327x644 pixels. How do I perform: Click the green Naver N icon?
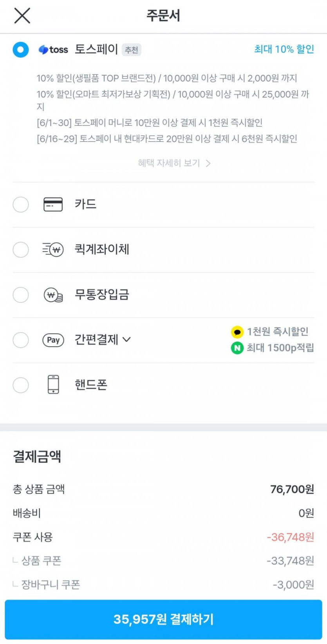237,348
